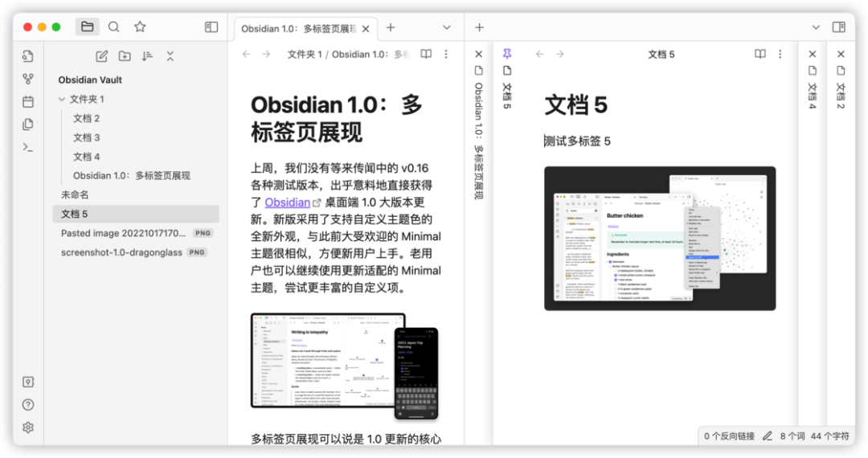Open the Obsidian hyperlink in article
868x458 pixels.
pos(287,202)
